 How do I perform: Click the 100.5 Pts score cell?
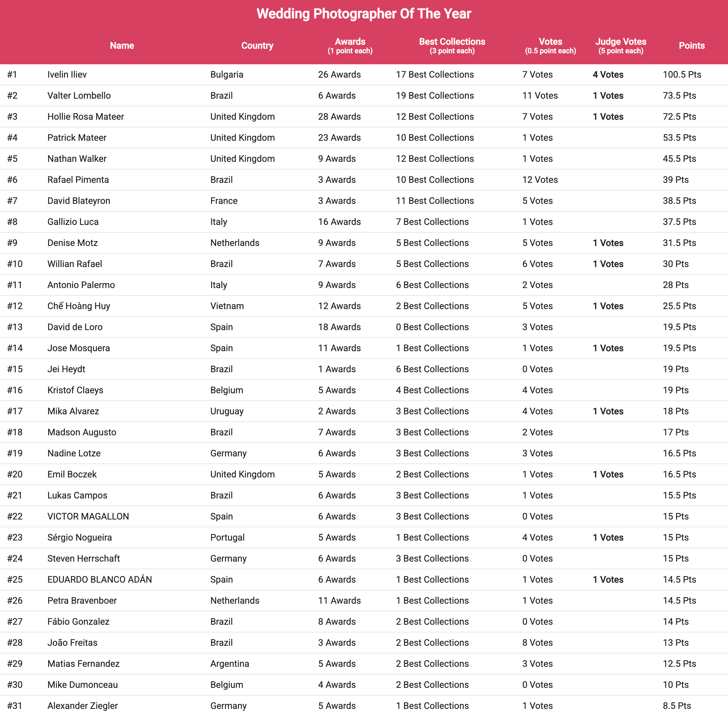click(x=682, y=75)
